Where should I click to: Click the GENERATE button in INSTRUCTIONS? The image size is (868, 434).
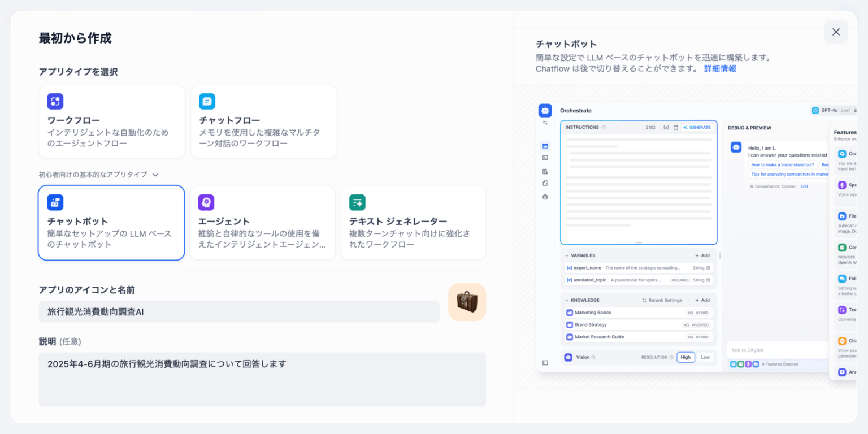[x=697, y=127]
